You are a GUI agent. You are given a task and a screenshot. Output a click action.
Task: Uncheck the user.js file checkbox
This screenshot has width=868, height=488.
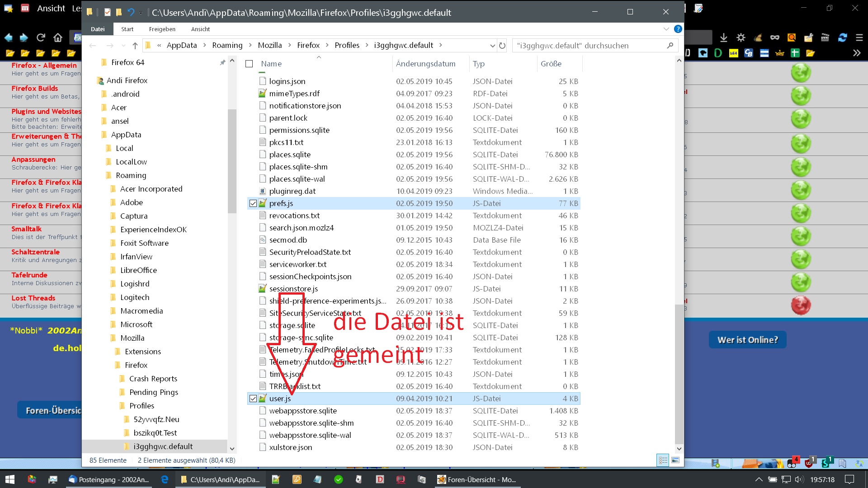point(253,399)
